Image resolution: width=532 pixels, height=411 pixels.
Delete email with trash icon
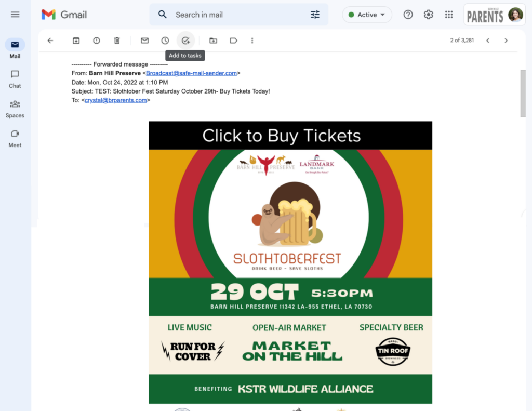117,41
